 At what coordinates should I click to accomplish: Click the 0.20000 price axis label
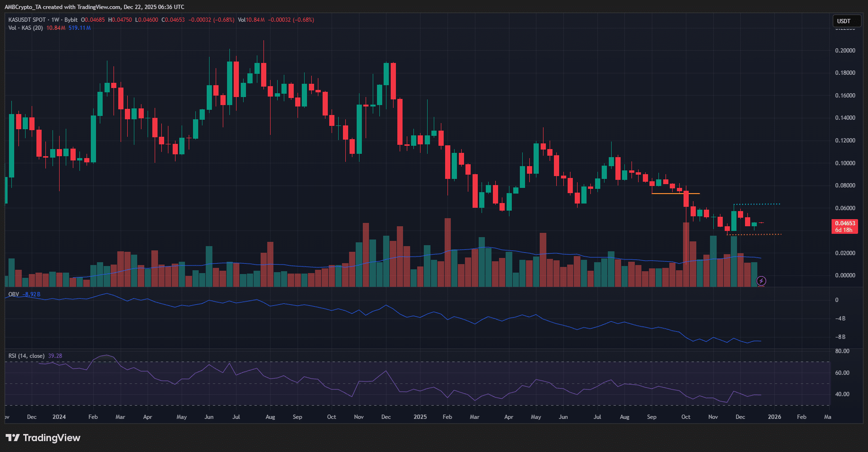[845, 51]
